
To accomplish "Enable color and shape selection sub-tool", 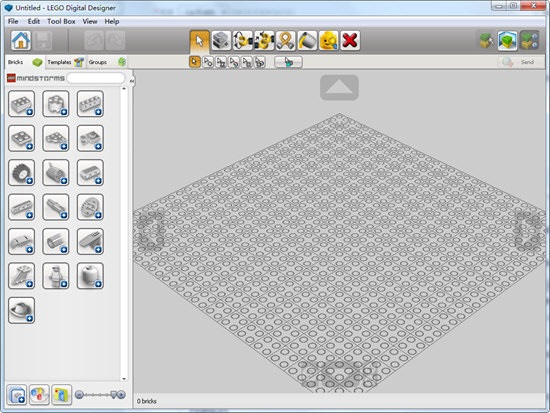I will click(260, 62).
